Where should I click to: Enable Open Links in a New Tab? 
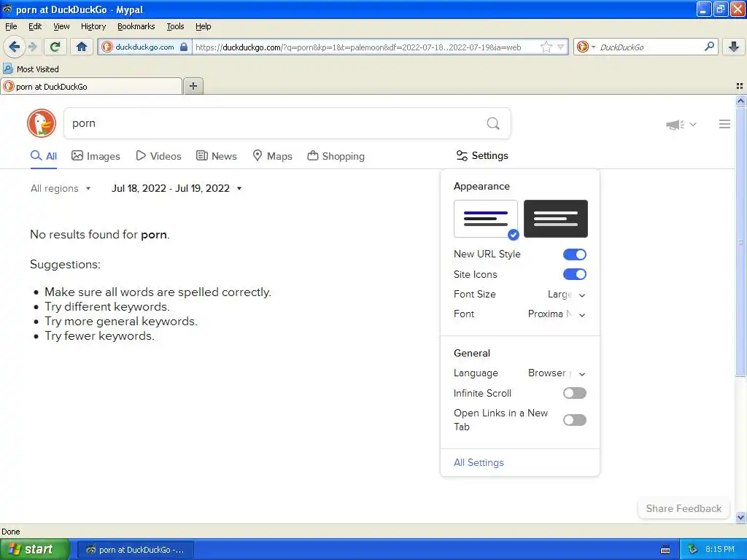click(575, 419)
